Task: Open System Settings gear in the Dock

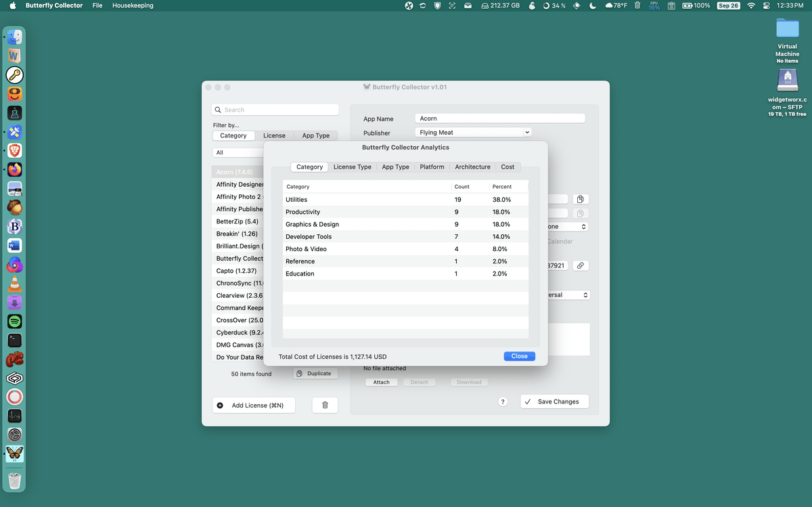Action: (15, 435)
